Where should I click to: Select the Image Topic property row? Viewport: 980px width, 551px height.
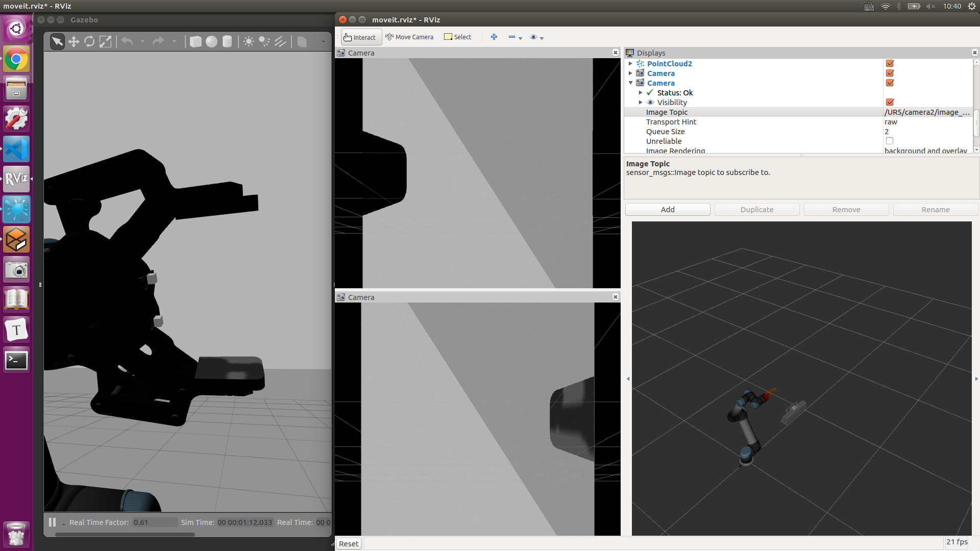pos(798,112)
